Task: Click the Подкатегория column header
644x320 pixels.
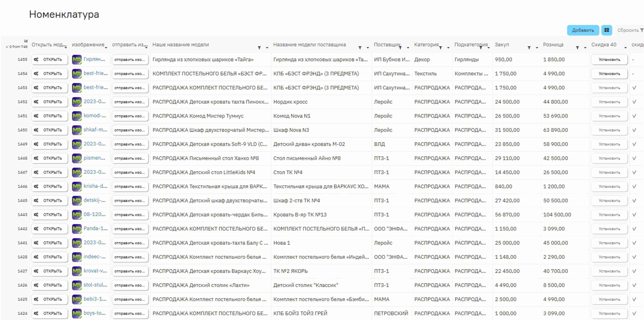Action: click(471, 44)
